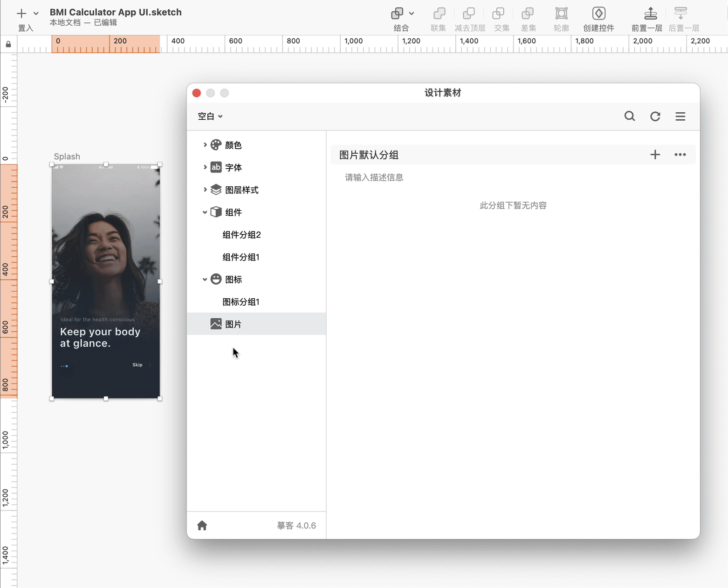Open the 置入 insert dropdown arrow

click(36, 14)
